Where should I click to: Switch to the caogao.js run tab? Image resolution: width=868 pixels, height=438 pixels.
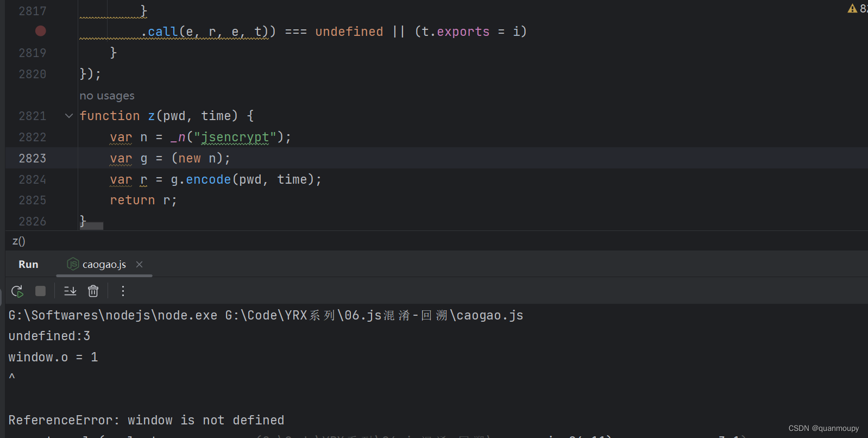click(x=104, y=265)
